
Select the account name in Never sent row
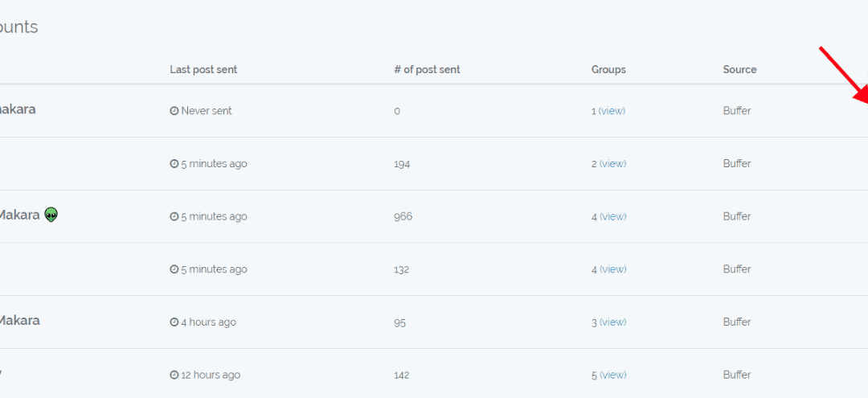[18, 109]
